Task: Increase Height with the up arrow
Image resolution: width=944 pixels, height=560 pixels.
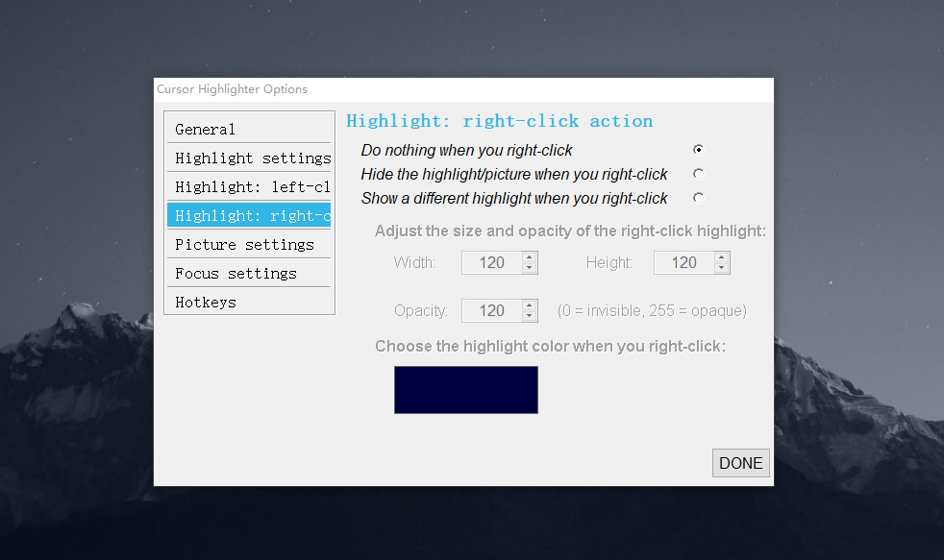Action: coord(721,257)
